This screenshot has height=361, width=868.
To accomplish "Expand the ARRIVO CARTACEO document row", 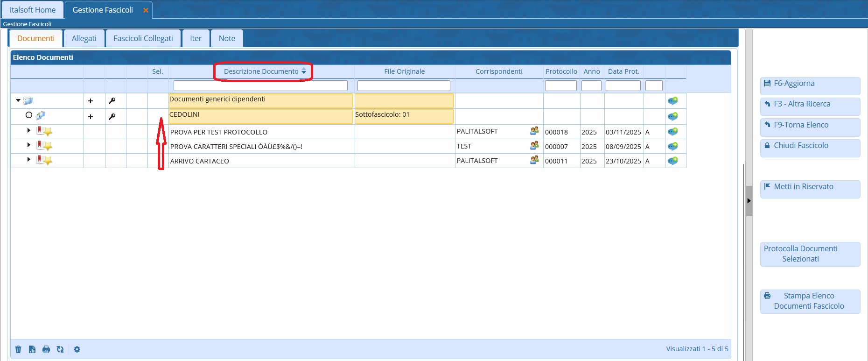I will (x=28, y=160).
